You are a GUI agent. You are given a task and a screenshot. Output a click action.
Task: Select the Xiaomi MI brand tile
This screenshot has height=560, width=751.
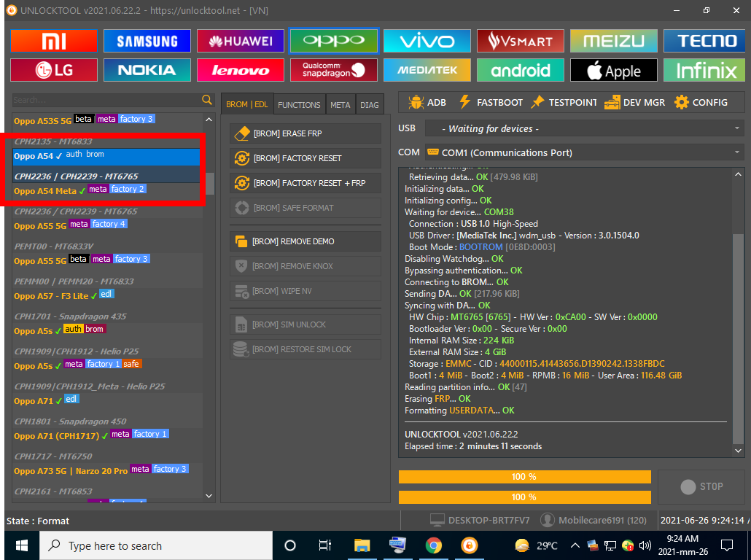click(x=54, y=41)
